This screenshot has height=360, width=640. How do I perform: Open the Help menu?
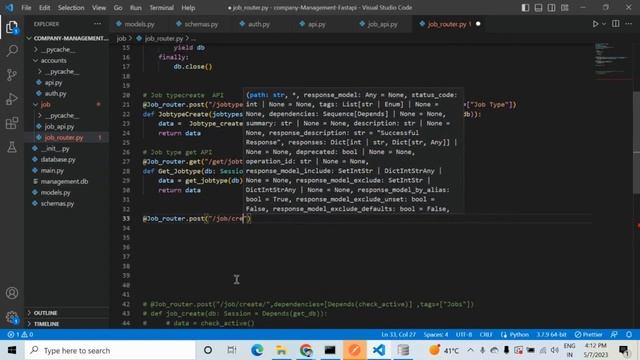[x=188, y=8]
